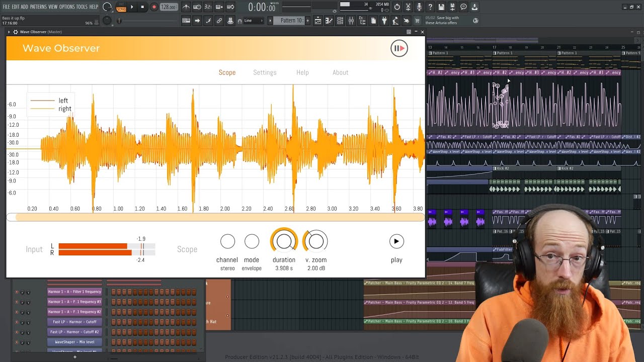Toggle the Pat/Song mode switch
This screenshot has width=644, height=362.
coord(121,7)
